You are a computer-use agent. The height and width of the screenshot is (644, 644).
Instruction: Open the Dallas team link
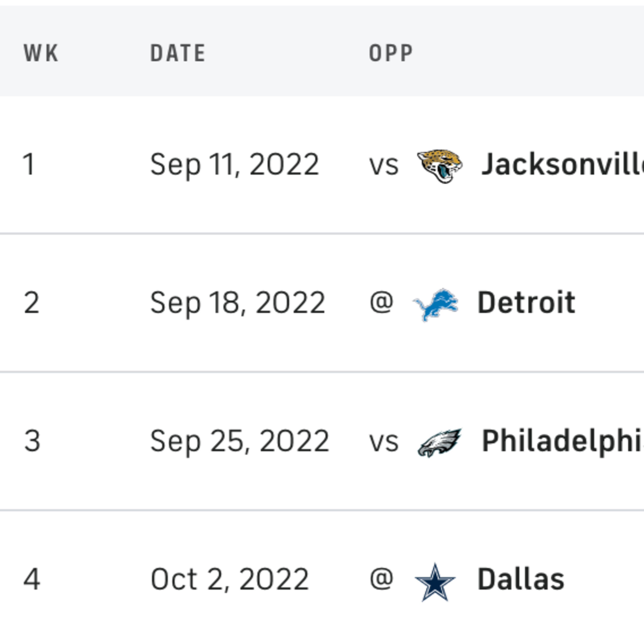pyautogui.click(x=521, y=579)
